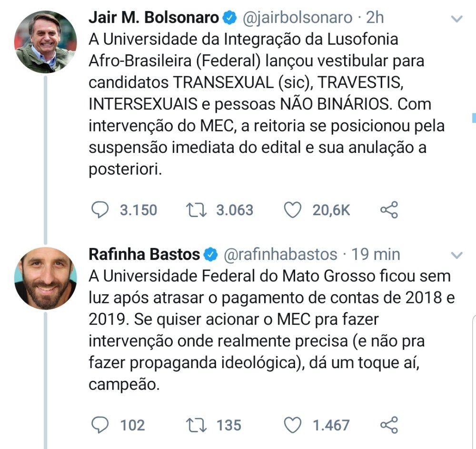This screenshot has width=476, height=449.
Task: Open the Rafinha Bastos display name
Action: point(144,254)
